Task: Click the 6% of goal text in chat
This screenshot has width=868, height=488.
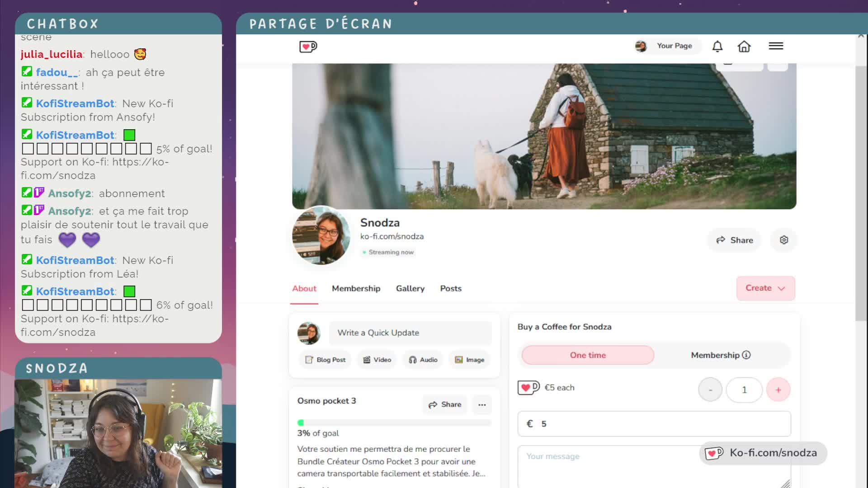Action: click(184, 305)
